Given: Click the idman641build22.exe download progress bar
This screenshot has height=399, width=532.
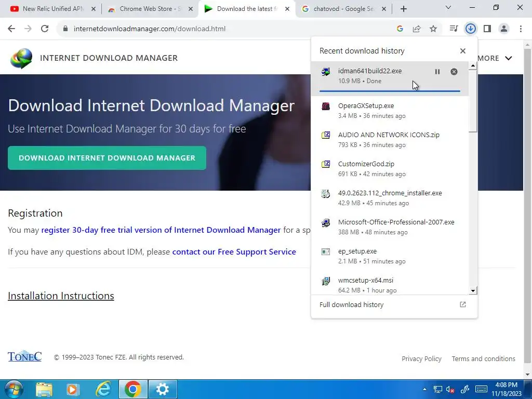Looking at the screenshot, I should point(390,91).
